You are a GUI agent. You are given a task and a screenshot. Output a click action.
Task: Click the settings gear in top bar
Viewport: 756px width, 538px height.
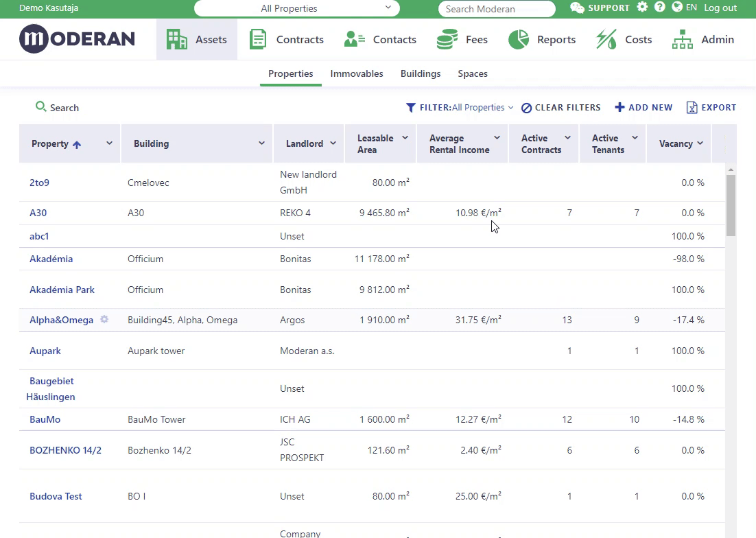(x=642, y=8)
